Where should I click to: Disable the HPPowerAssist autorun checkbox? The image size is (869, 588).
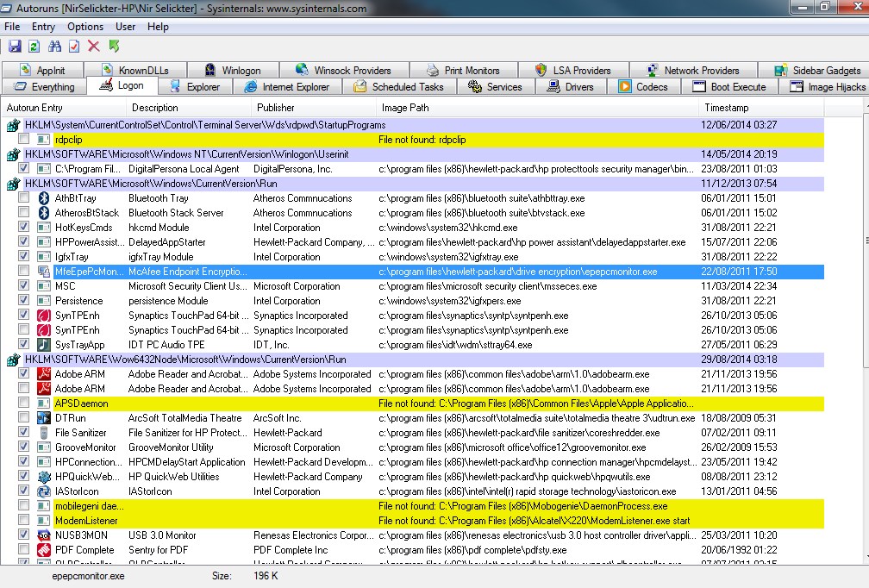tap(24, 241)
